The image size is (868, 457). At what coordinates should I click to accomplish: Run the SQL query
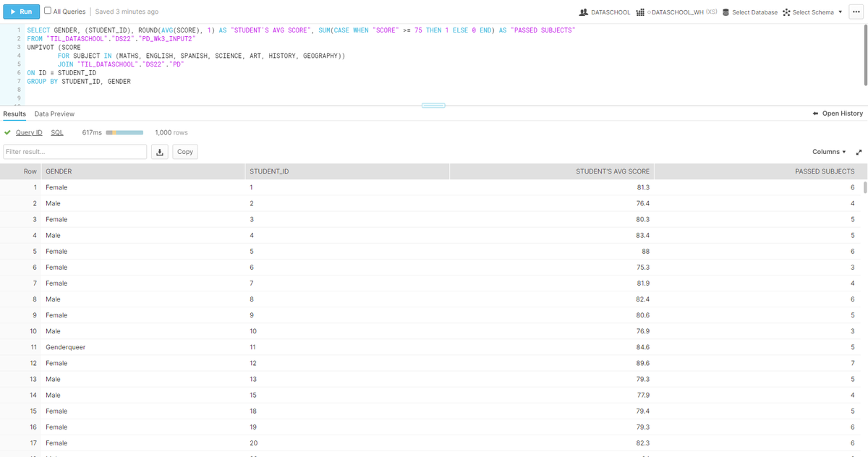(21, 12)
